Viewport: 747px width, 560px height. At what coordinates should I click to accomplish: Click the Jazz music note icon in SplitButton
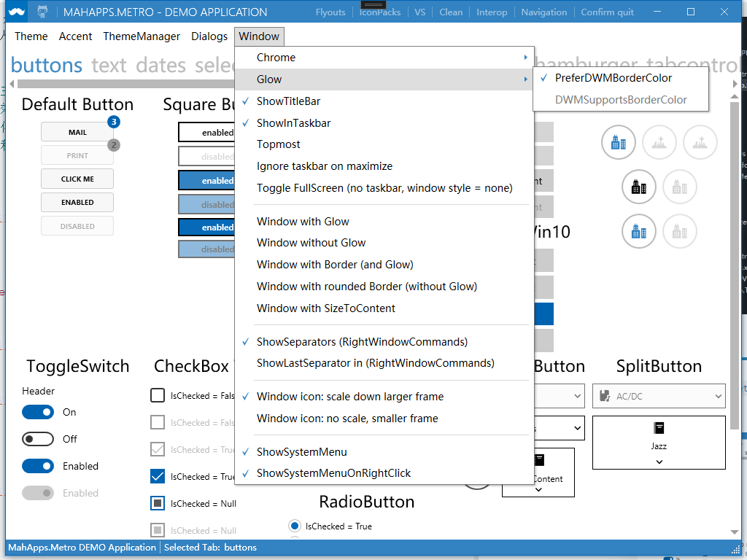click(x=659, y=429)
